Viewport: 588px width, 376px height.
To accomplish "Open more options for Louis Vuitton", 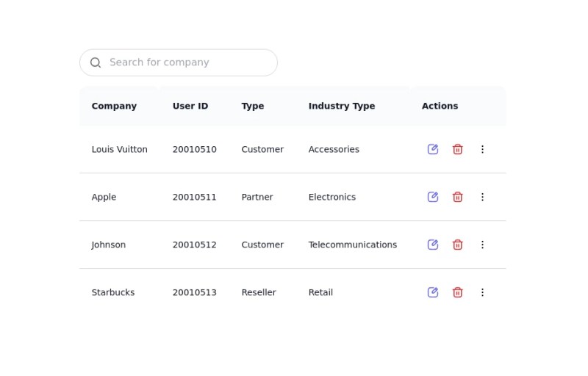I will click(482, 149).
